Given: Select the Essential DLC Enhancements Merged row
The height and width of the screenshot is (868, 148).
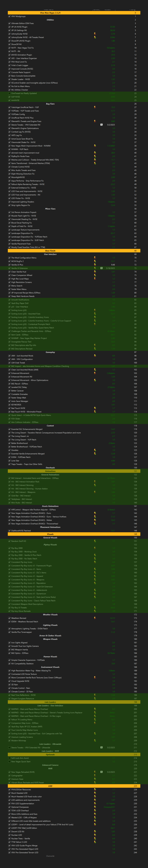Looking at the screenshot, I should (74, 429).
